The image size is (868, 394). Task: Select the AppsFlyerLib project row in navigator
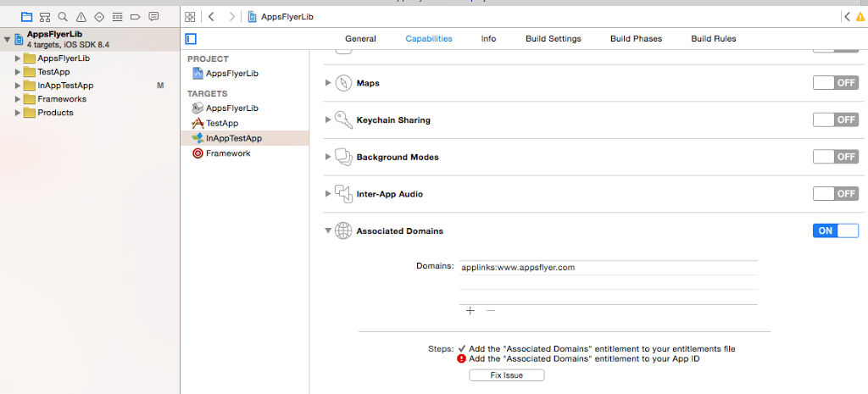[x=90, y=39]
